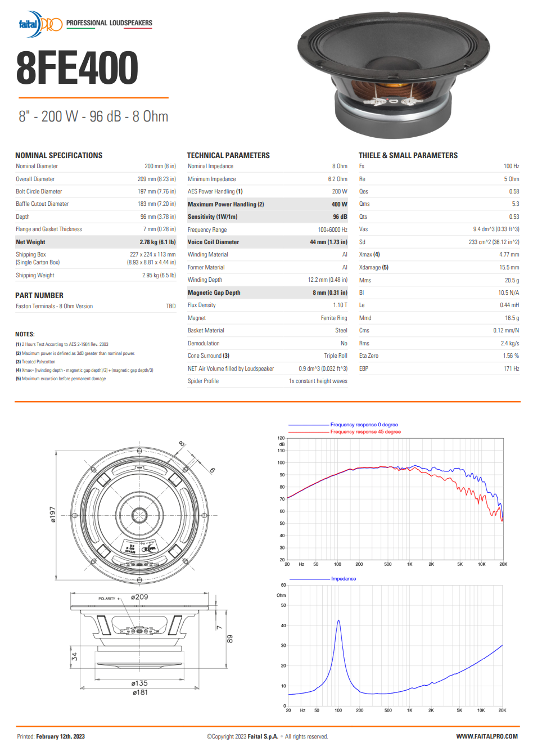Select the Net Weight label
Image resolution: width=542 pixels, height=756 pixels.
(x=30, y=242)
